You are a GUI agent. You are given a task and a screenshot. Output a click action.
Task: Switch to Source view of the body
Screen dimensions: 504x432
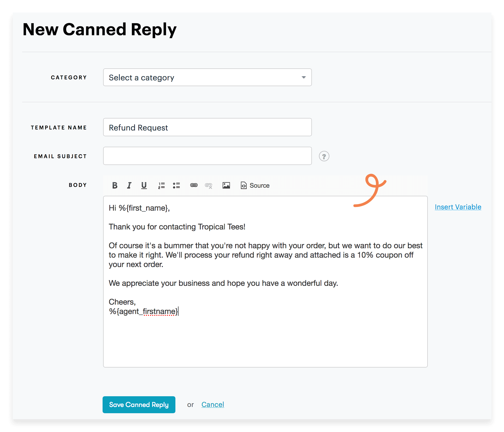pos(255,185)
